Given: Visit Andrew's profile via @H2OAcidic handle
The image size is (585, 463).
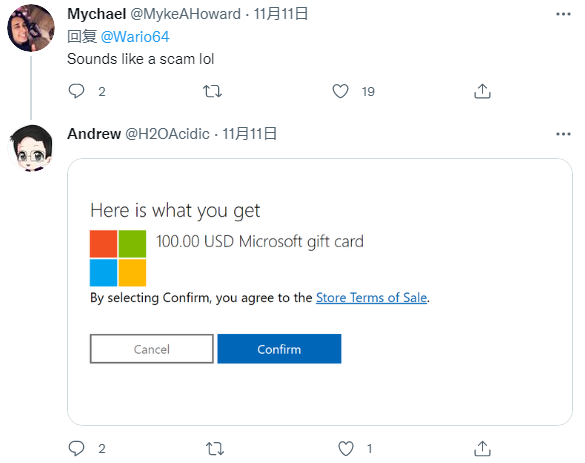Looking at the screenshot, I should 167,134.
